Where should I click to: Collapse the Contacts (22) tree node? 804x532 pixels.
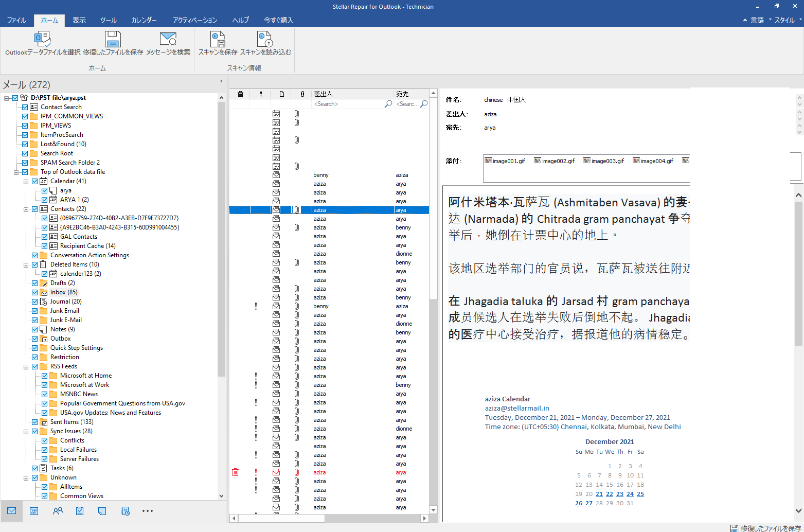26,209
